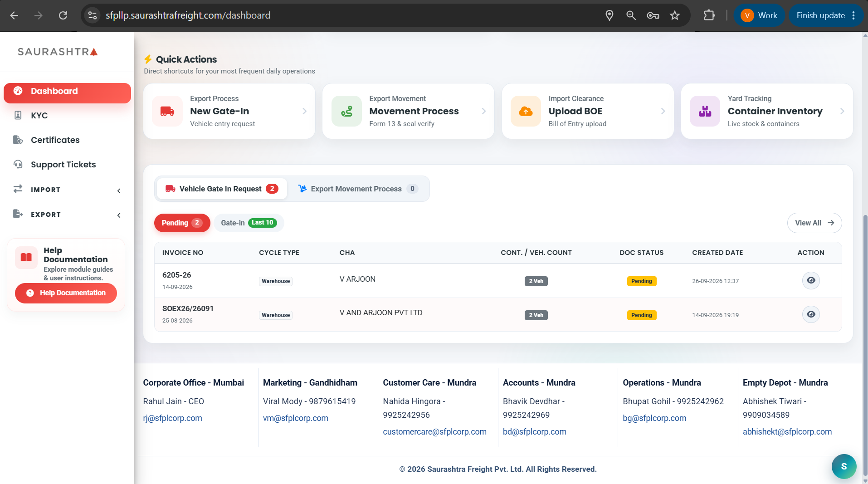Open the Help Documentation button
This screenshot has height=484, width=868.
66,293
